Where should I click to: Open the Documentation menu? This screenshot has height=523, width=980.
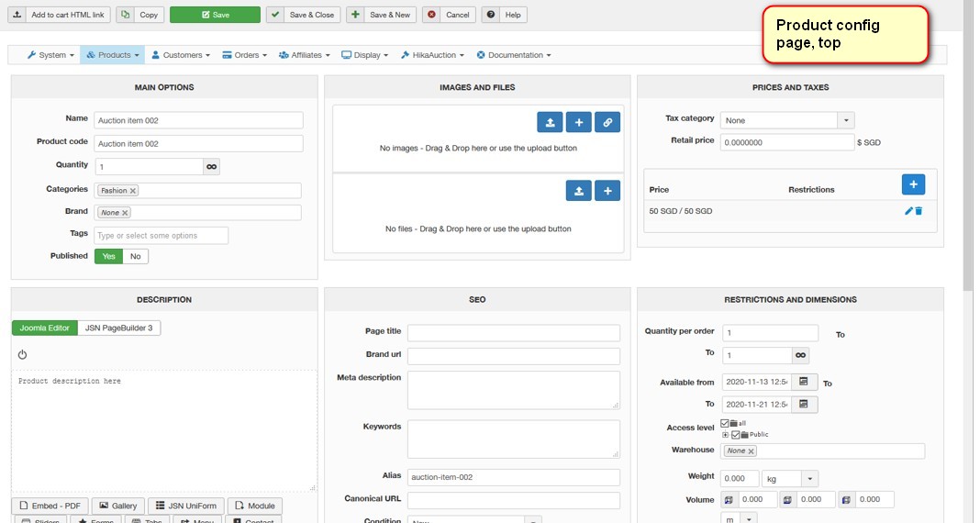tap(514, 55)
